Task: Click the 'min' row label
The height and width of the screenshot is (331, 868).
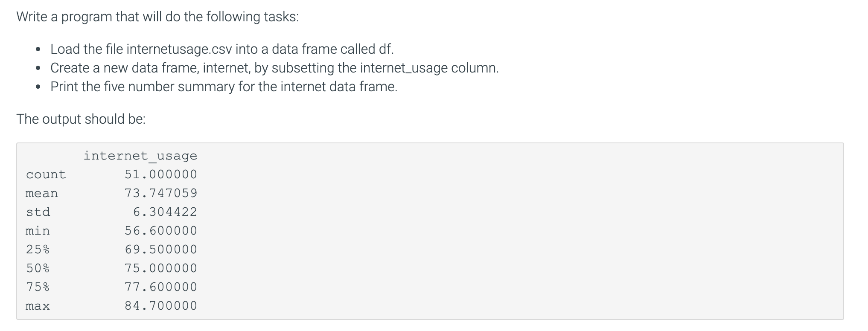Action: click(x=38, y=231)
